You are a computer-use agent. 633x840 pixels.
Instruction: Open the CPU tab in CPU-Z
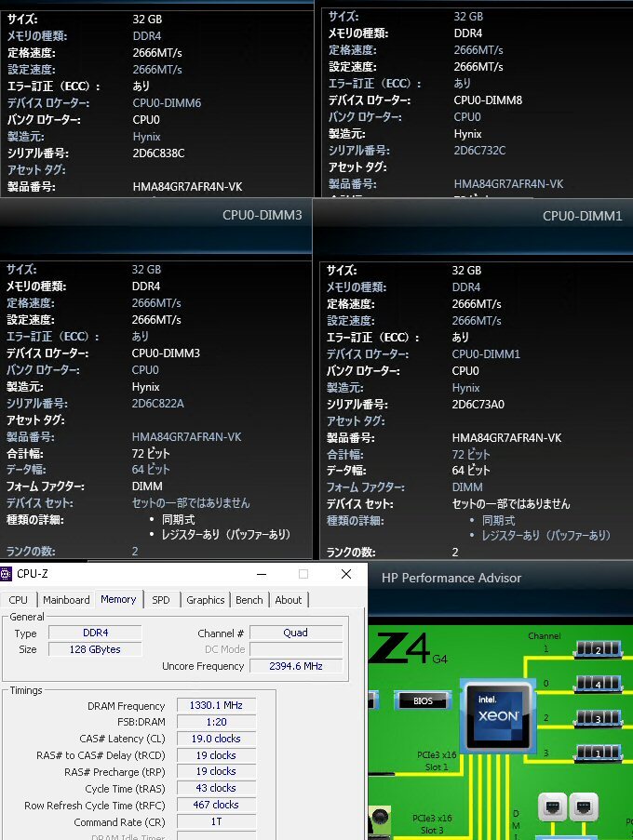(x=19, y=600)
